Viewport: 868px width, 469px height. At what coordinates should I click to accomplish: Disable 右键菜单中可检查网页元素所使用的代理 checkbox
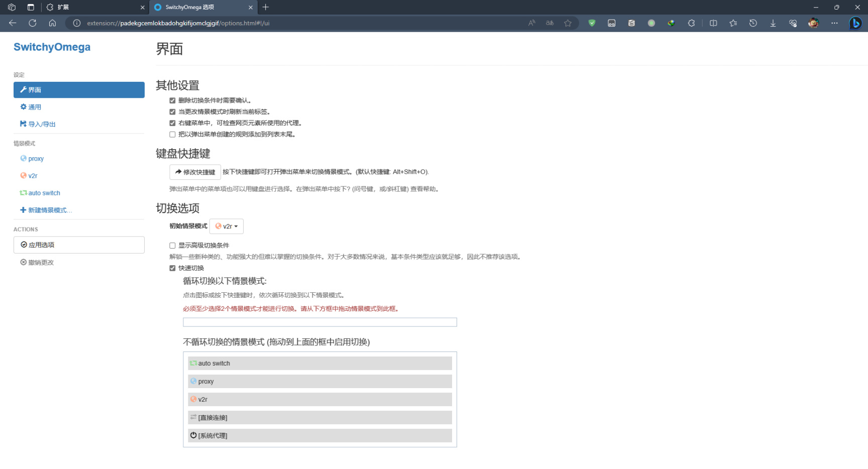172,123
